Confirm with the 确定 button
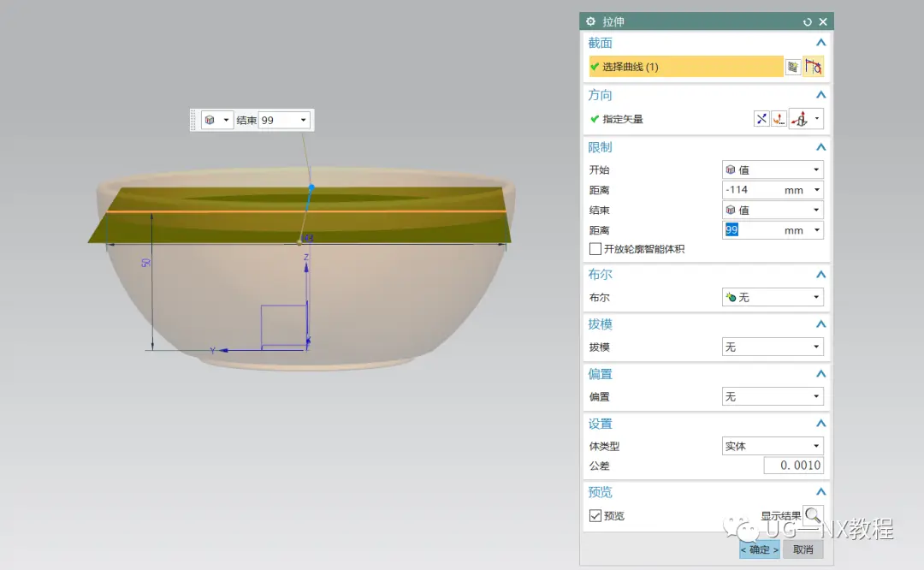The width and height of the screenshot is (924, 570). (760, 549)
